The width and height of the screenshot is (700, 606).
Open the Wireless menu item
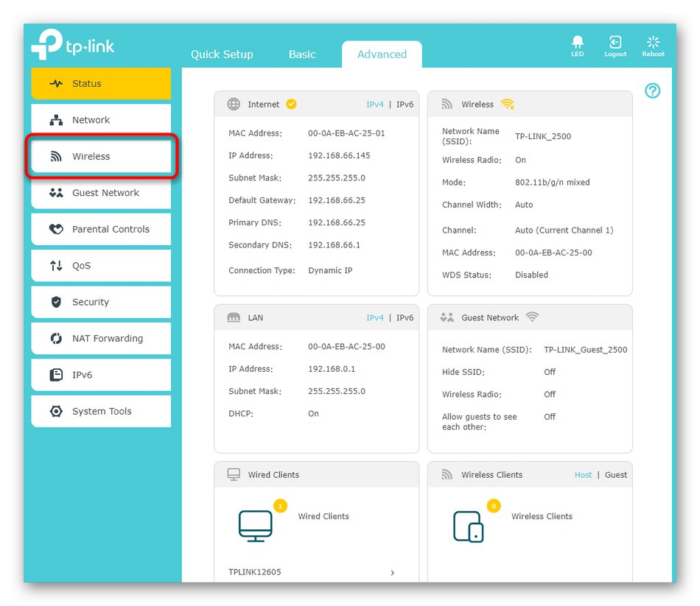coord(101,156)
